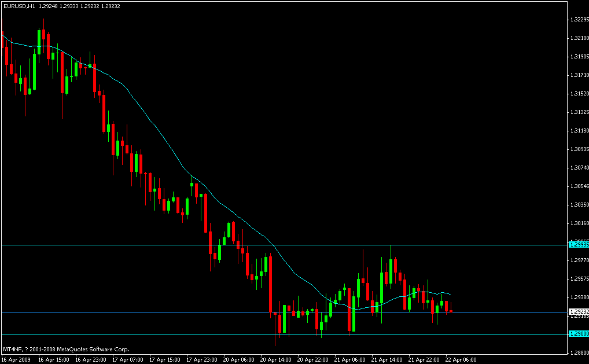Click the 1.29575 price axis label
The height and width of the screenshot is (364, 589).
[x=579, y=279]
